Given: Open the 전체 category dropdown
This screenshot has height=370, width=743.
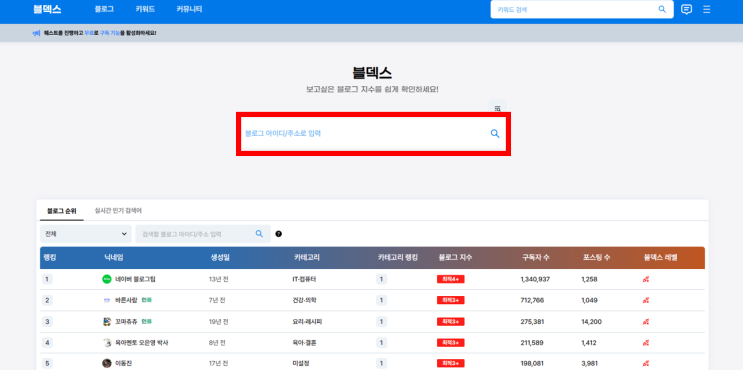Looking at the screenshot, I should point(86,234).
